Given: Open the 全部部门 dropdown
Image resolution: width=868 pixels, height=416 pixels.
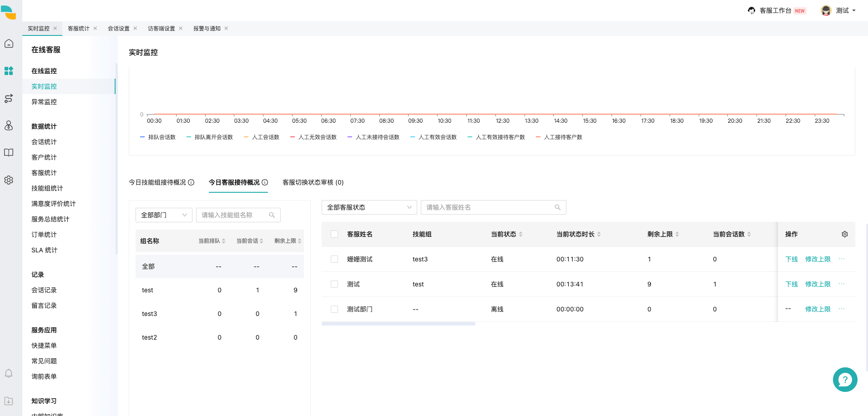Looking at the screenshot, I should [164, 215].
